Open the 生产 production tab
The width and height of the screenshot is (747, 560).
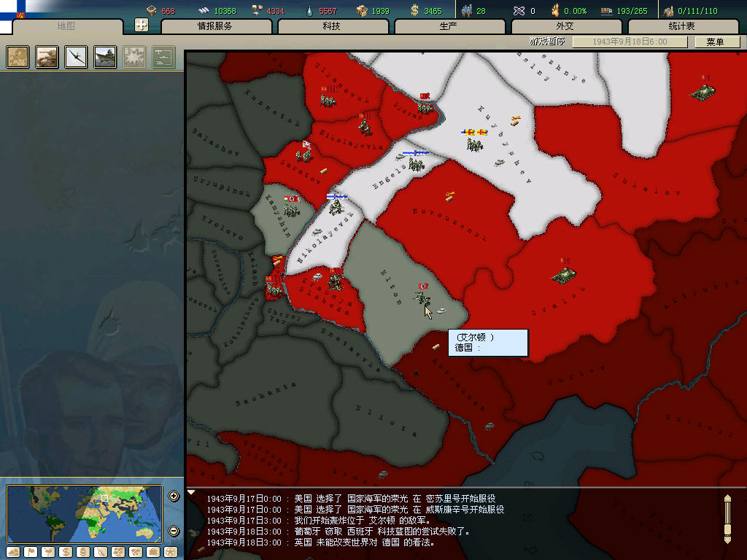pyautogui.click(x=449, y=26)
